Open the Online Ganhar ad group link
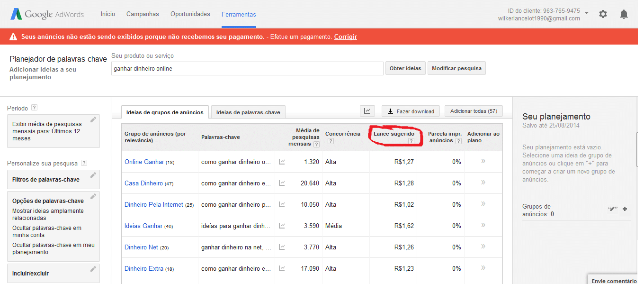 [x=144, y=162]
